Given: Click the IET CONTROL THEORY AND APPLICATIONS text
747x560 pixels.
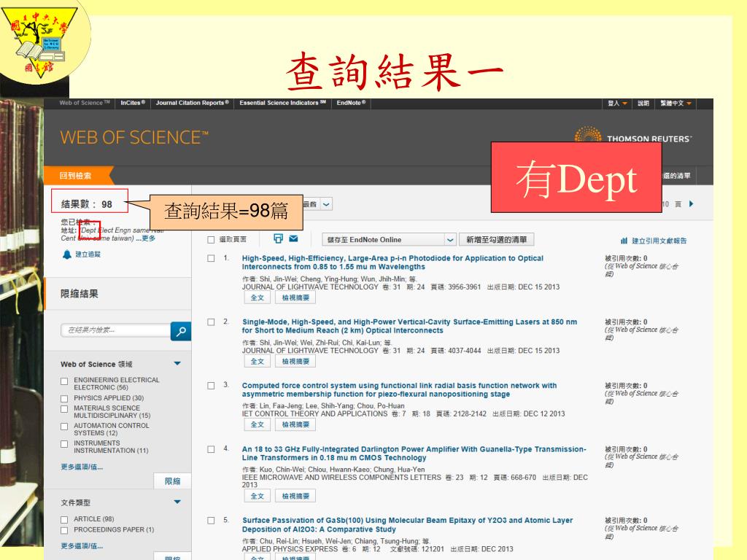Looking at the screenshot, I should pos(315,414).
